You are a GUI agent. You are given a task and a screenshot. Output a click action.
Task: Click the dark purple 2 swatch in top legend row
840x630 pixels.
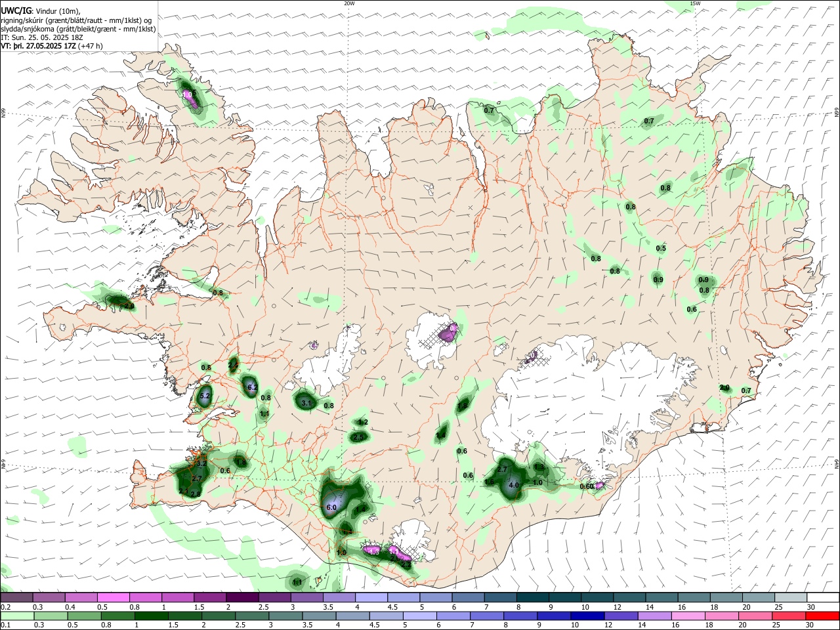tap(241, 598)
